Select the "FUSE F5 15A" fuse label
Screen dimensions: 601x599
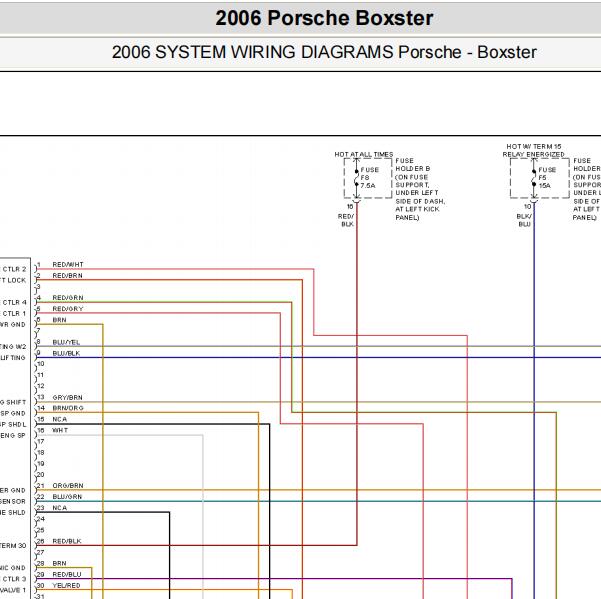coord(547,177)
